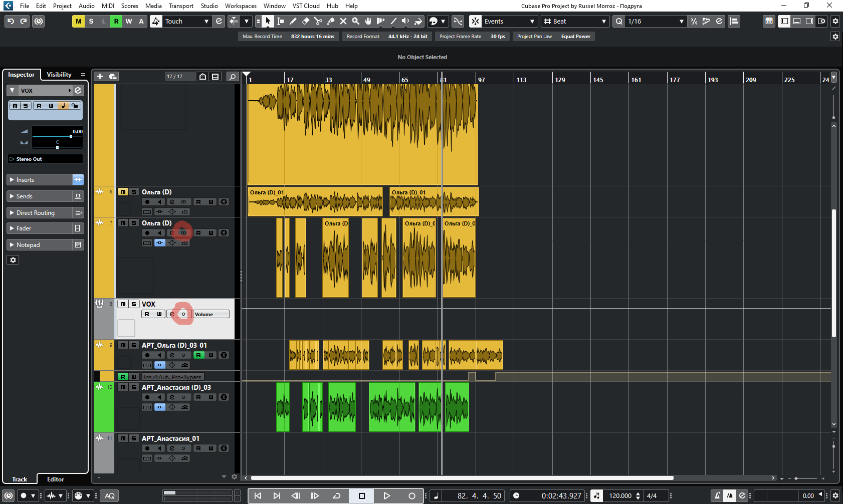843x504 pixels.
Task: Open the Transport menu
Action: pos(180,6)
